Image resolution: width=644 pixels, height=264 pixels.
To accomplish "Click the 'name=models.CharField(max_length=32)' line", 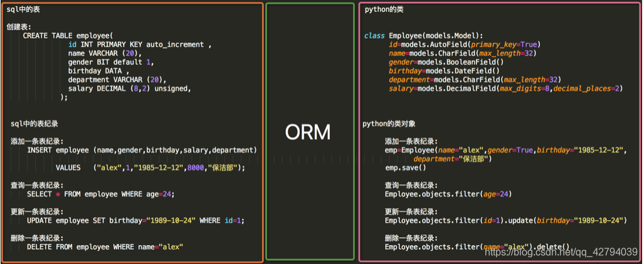I will pos(463,53).
